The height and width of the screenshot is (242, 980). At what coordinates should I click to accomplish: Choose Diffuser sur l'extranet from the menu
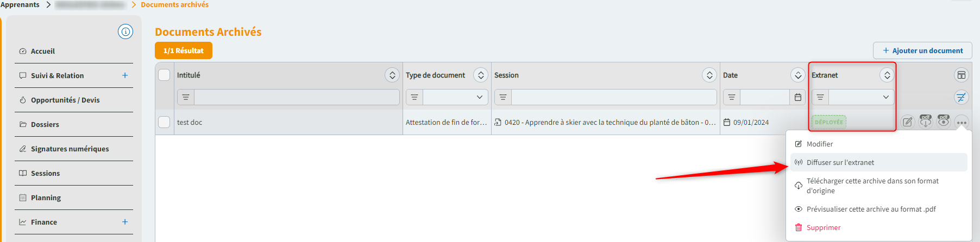(840, 162)
